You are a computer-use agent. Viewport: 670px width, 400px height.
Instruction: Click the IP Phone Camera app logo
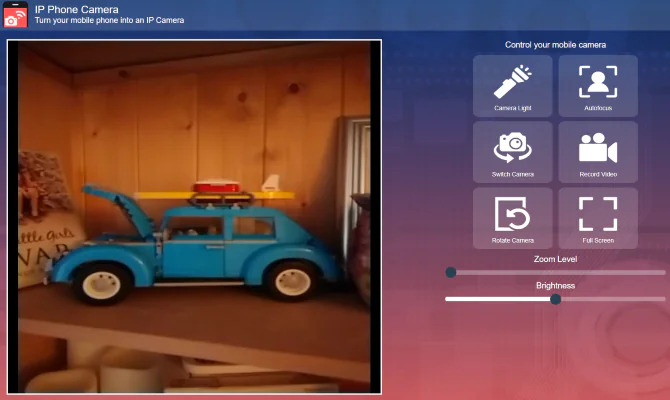point(16,15)
